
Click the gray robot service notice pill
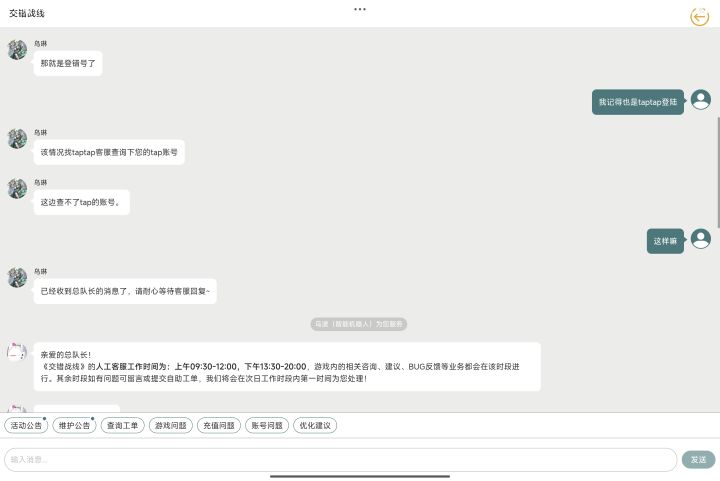[x=359, y=324]
